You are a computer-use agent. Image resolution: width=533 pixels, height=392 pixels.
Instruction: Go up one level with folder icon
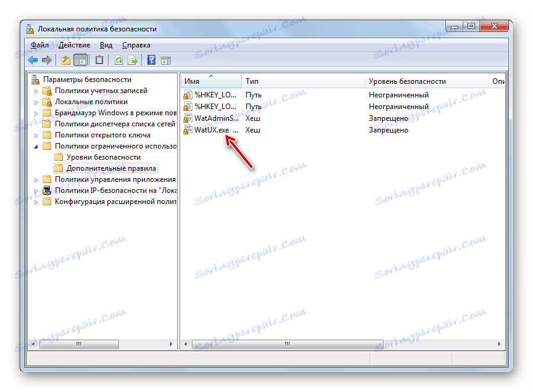tap(65, 60)
